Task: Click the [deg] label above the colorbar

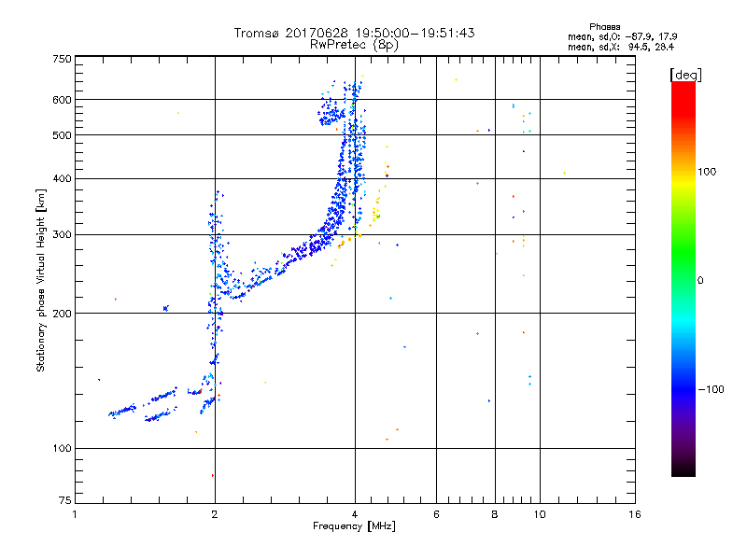Action: click(684, 74)
